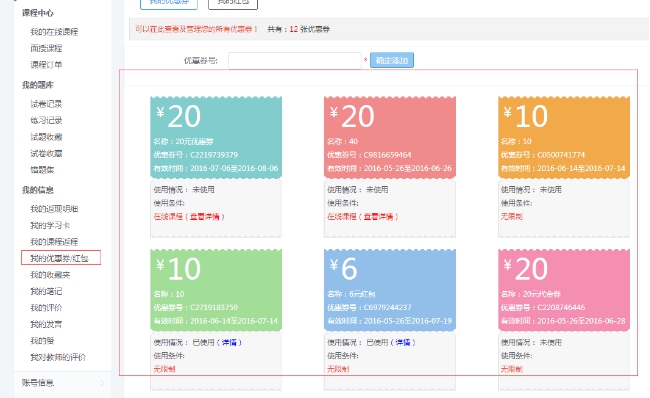Open 详情 link on green ¥10 coupon
The width and height of the screenshot is (650, 398).
coord(229,342)
